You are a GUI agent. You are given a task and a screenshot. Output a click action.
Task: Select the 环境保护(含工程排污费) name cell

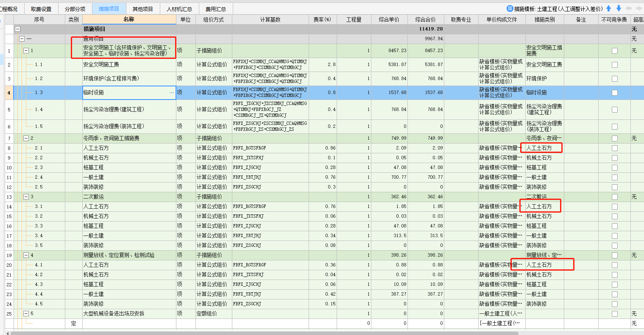tap(129, 79)
